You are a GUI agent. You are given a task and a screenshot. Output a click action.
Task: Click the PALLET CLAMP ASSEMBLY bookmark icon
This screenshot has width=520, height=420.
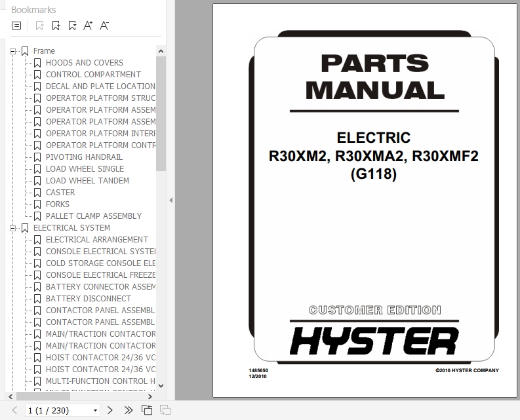(x=37, y=216)
